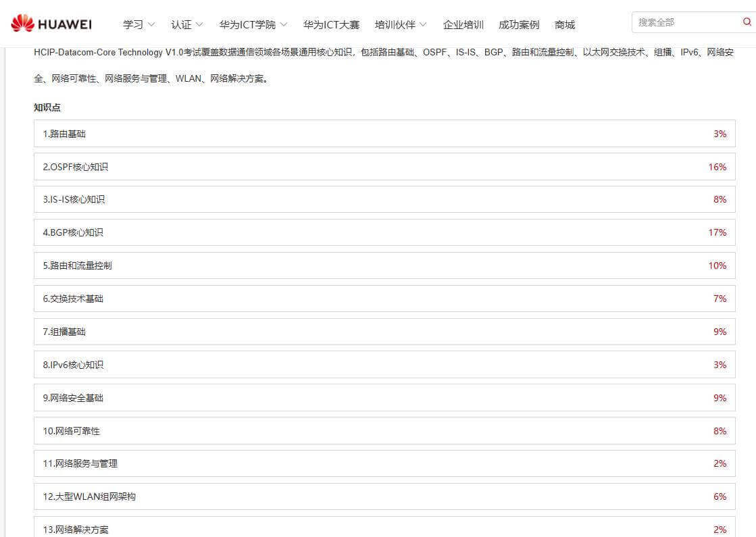Select the 8.IPv6核心知识 row
Screen dimensions: 756x537
tap(384, 365)
